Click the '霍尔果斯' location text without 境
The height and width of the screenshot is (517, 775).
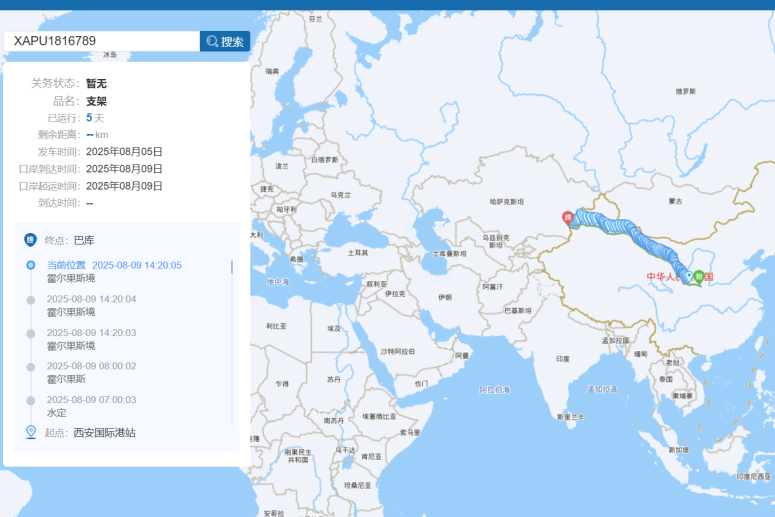click(66, 379)
